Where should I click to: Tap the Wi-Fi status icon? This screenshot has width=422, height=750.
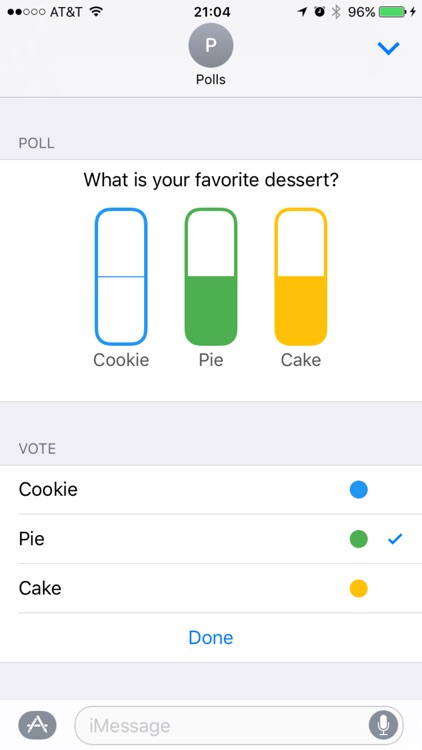(97, 11)
